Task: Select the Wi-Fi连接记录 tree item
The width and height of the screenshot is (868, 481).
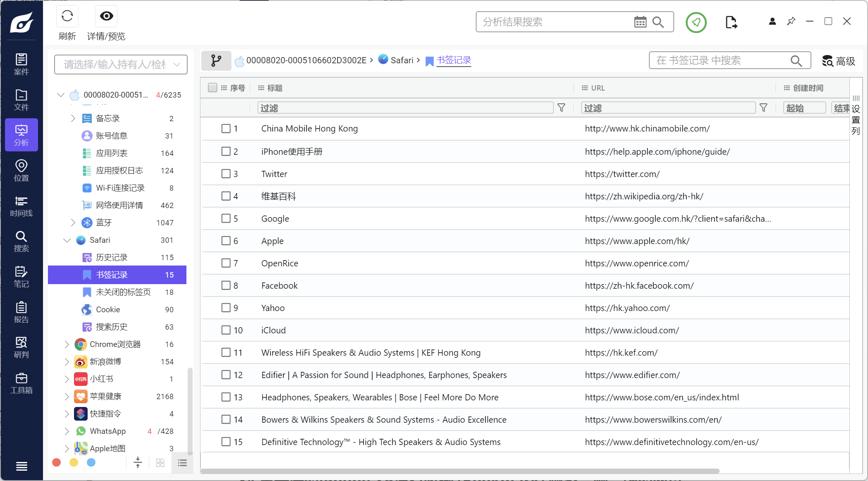Action: click(117, 188)
